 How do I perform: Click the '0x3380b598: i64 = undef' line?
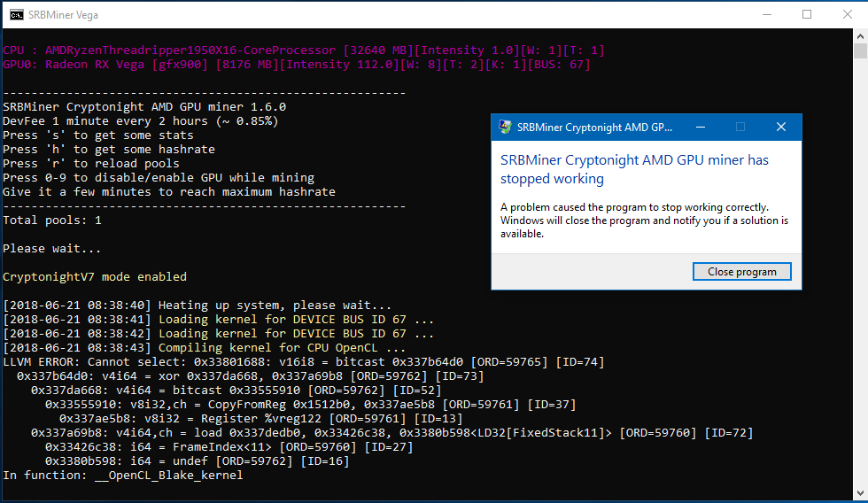tap(197, 461)
